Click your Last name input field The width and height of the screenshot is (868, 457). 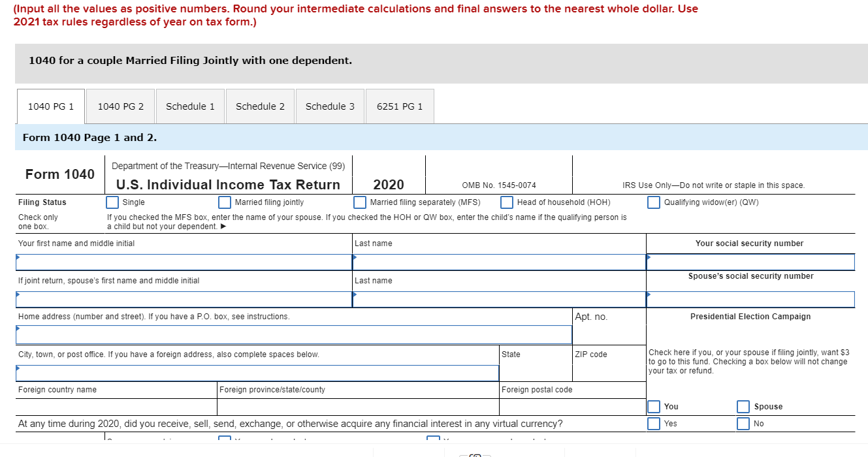499,262
